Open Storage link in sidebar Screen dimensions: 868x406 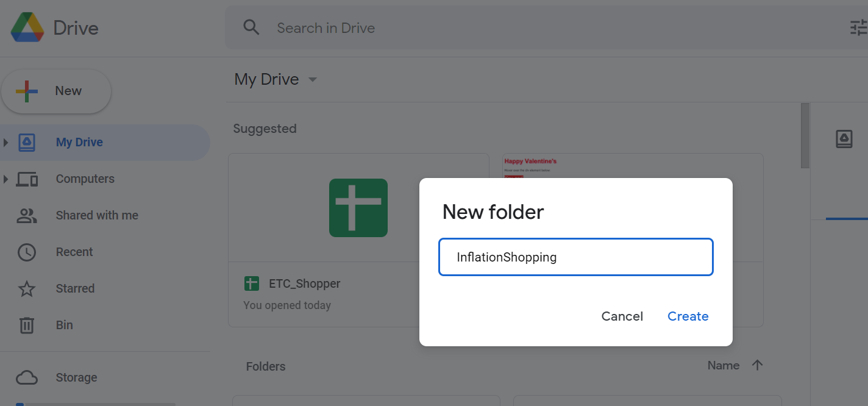point(76,378)
